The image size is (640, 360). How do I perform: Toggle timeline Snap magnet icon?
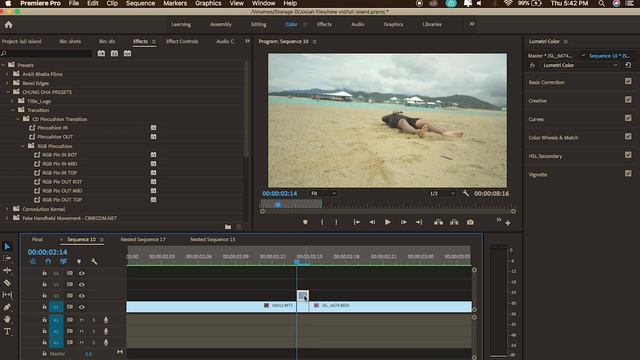(48, 261)
